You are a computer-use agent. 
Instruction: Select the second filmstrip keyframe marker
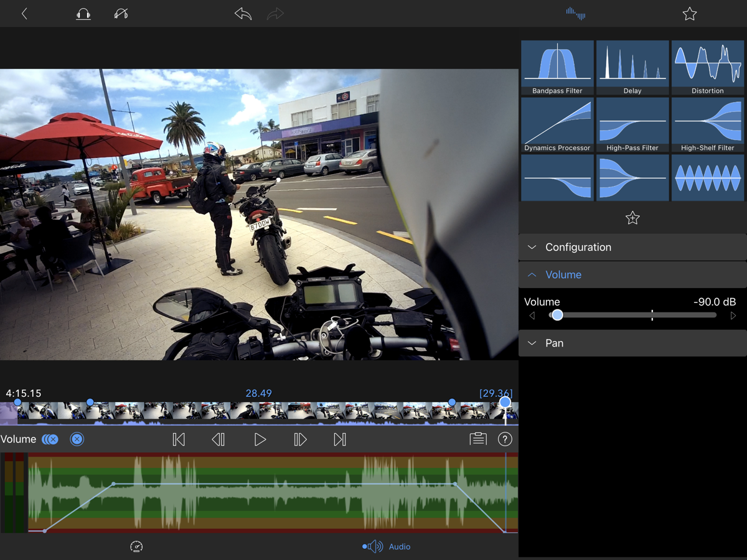90,403
